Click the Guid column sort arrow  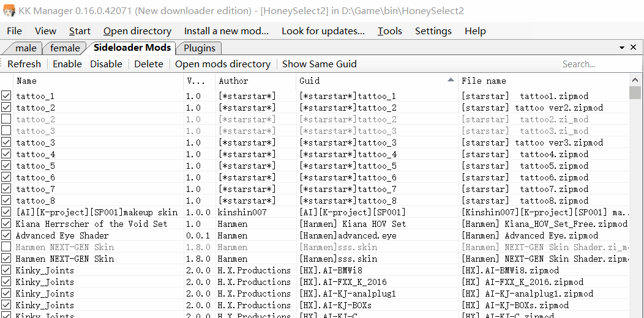pos(451,79)
